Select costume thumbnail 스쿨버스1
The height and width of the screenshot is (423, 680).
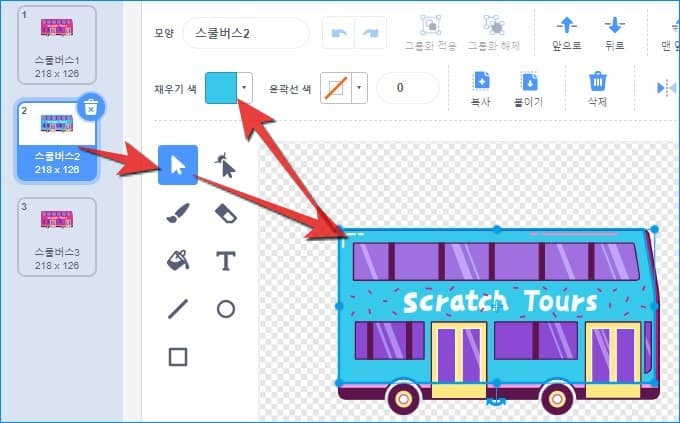[57, 45]
